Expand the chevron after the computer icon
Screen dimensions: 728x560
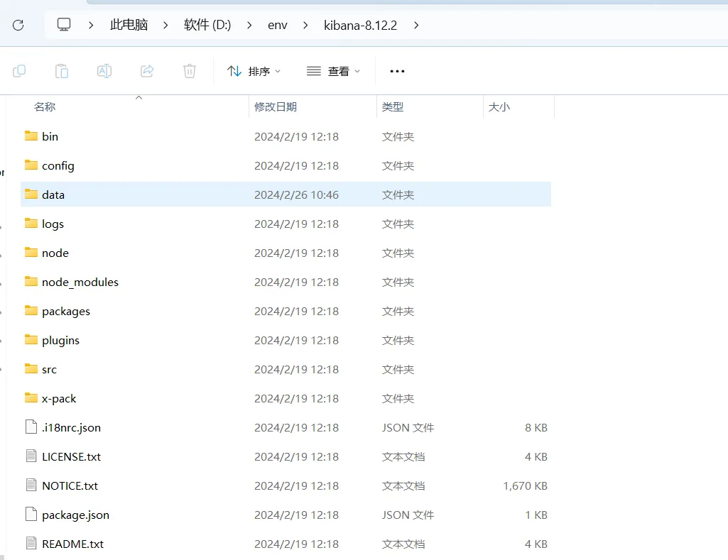coord(91,25)
